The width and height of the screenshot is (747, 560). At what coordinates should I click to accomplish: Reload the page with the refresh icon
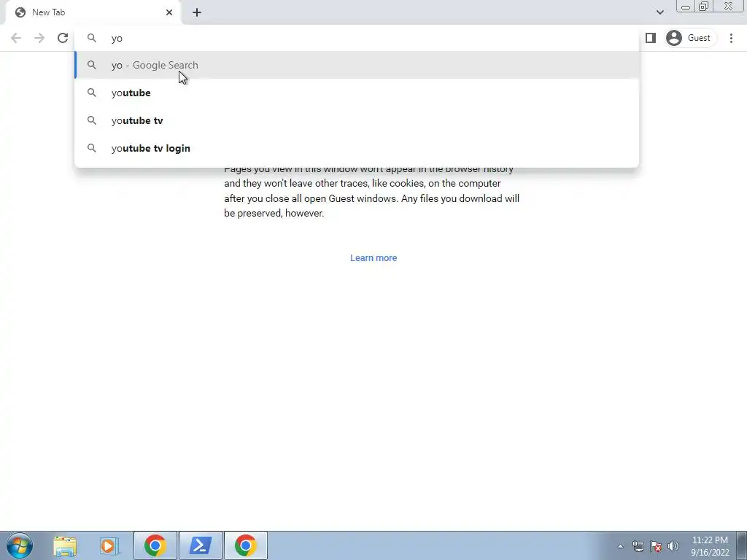(x=63, y=38)
